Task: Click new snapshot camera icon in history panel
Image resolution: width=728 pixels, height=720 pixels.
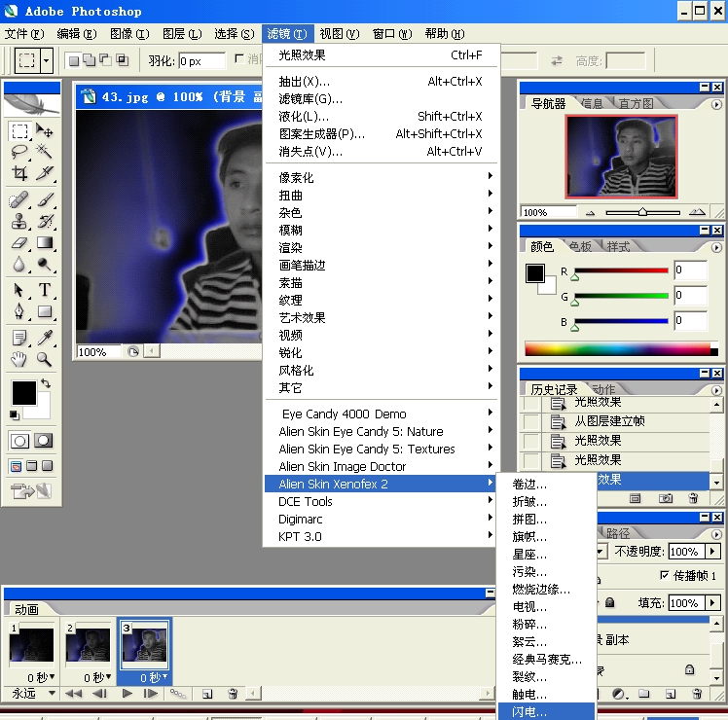Action: (x=666, y=498)
